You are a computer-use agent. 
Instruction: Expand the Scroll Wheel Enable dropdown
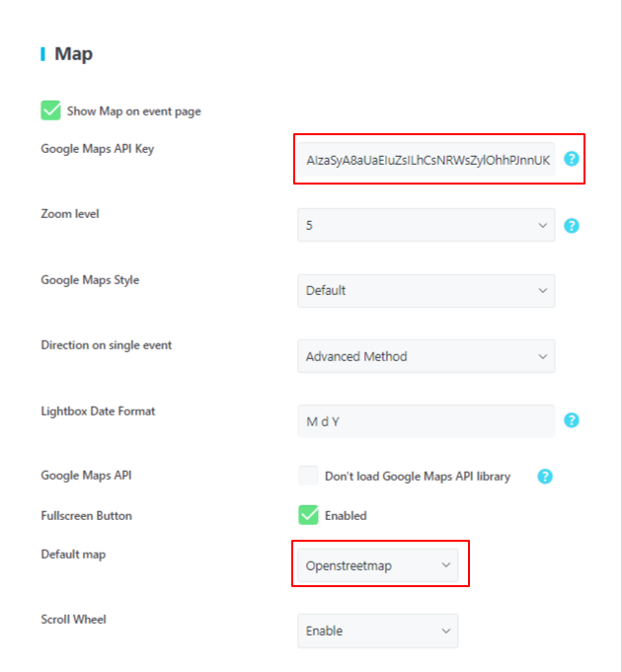(378, 631)
